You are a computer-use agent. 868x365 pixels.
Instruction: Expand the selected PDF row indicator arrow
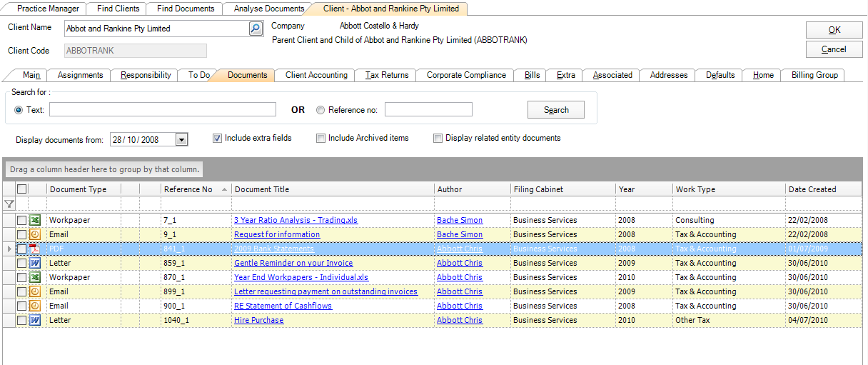(9, 249)
